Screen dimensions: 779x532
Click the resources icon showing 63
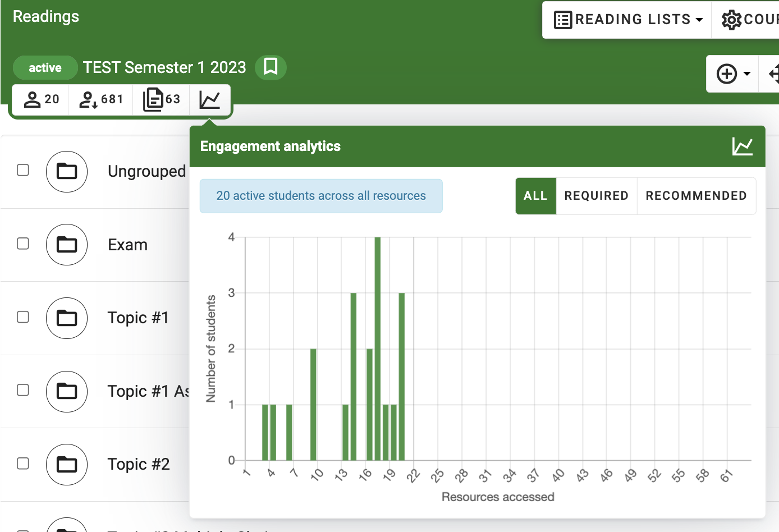click(x=161, y=99)
